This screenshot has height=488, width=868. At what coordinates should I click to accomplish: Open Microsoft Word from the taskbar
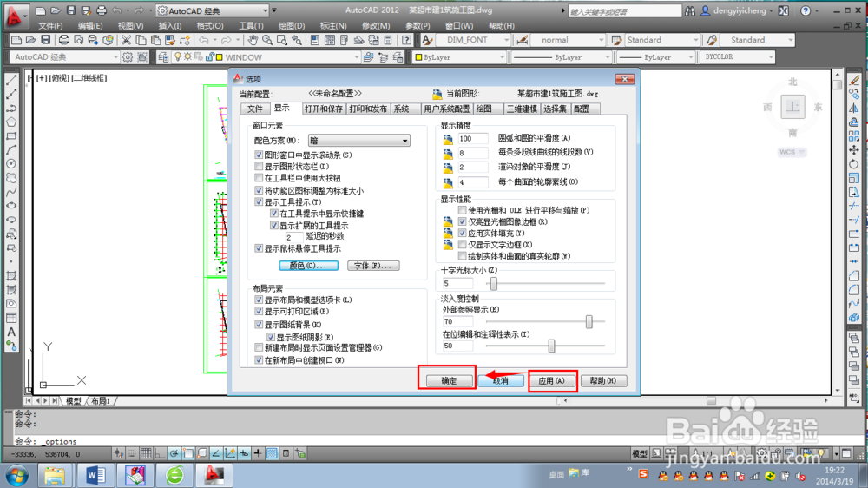coord(95,475)
